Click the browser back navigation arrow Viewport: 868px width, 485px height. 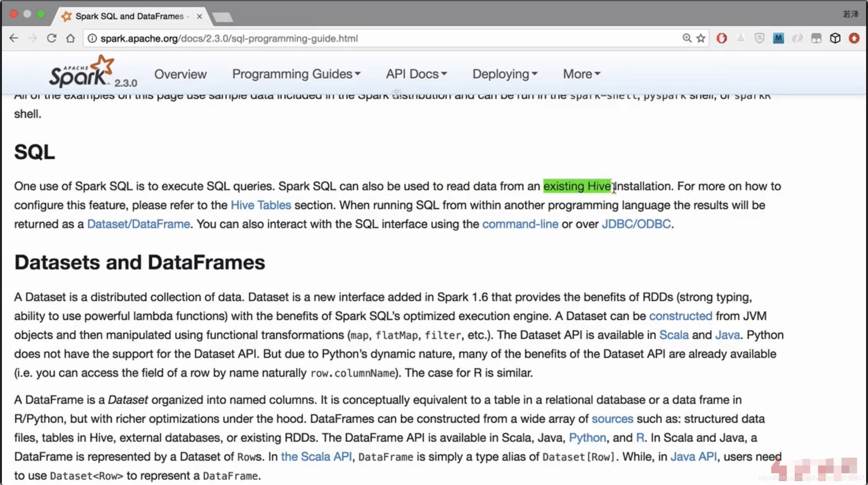coord(14,38)
